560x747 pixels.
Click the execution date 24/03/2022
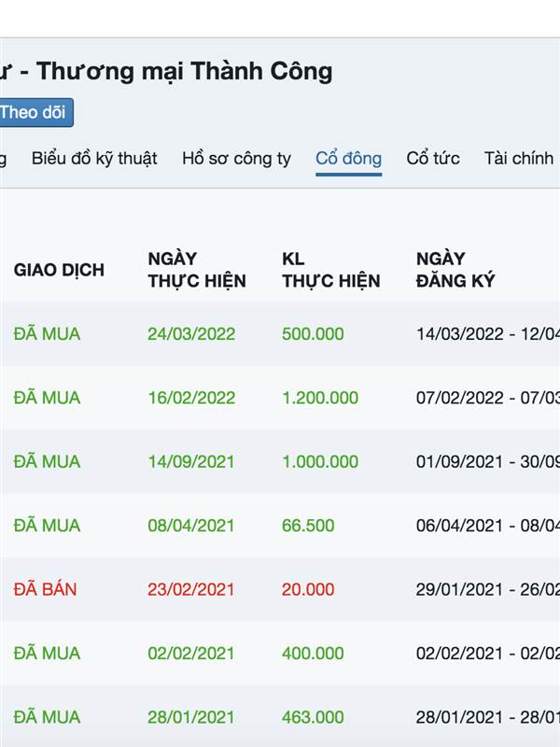pyautogui.click(x=191, y=333)
